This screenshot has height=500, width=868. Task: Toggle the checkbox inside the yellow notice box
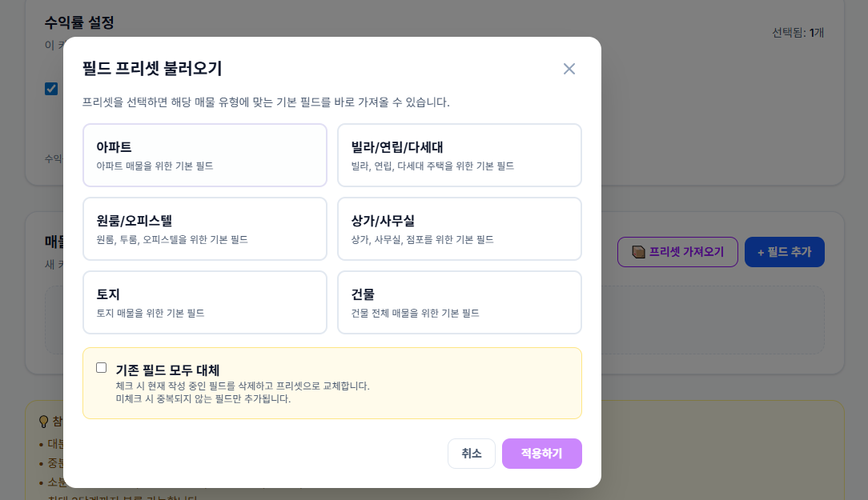101,367
